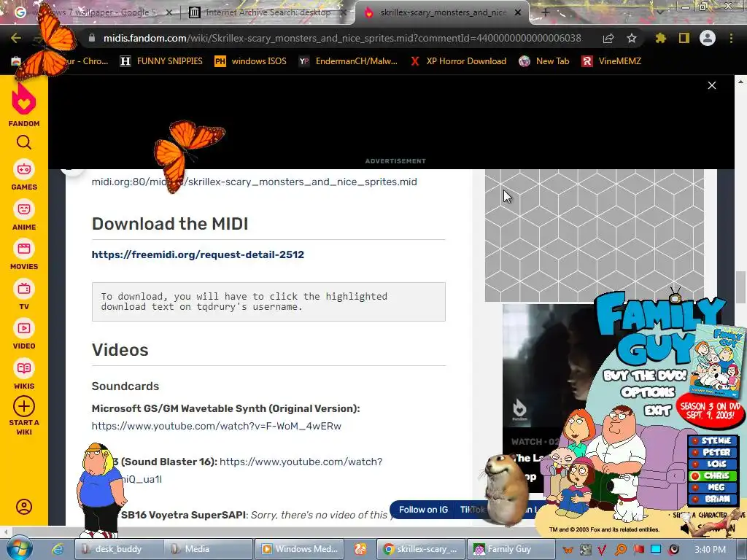View site information via the address bar padlock icon
This screenshot has width=747, height=560.
coord(91,38)
